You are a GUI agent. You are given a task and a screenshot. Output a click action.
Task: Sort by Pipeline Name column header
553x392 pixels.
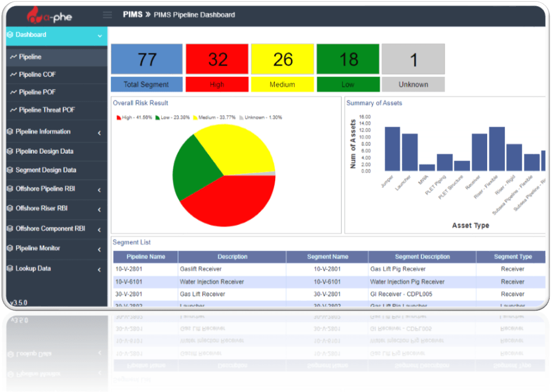(x=146, y=257)
